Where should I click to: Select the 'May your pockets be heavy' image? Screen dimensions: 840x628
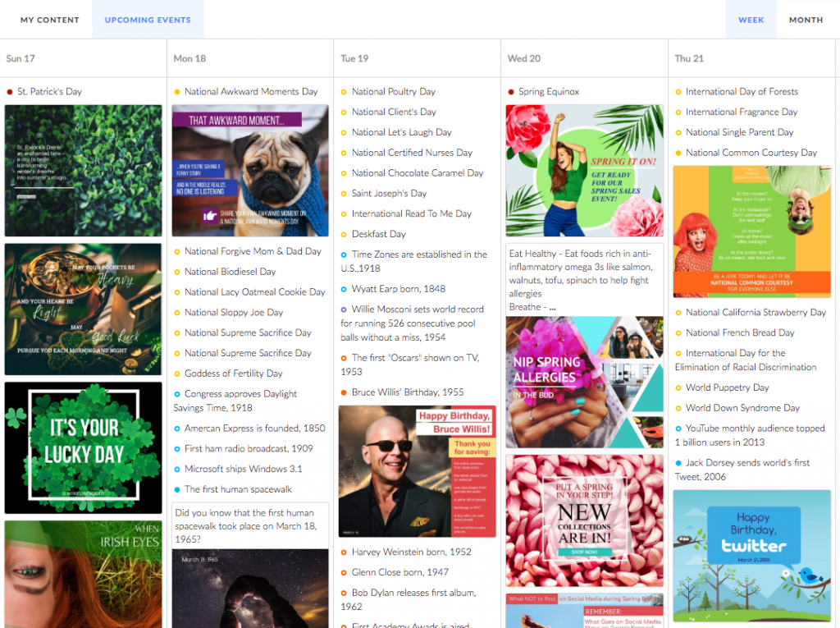83,309
